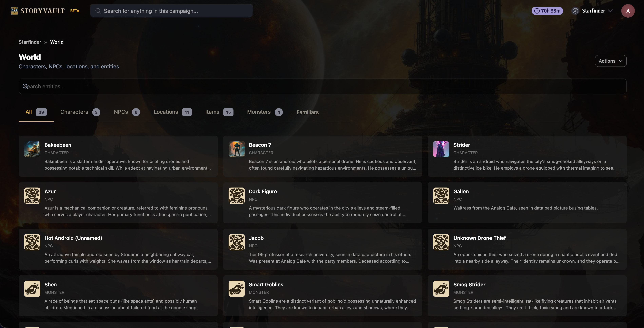The height and width of the screenshot is (328, 644).
Task: Click the StoryVault chest logo icon
Action: 14,11
